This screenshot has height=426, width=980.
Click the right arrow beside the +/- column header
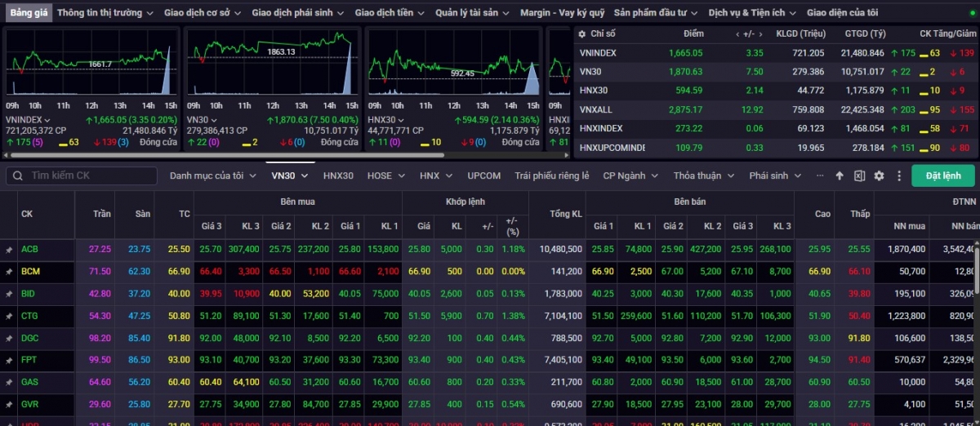click(760, 33)
